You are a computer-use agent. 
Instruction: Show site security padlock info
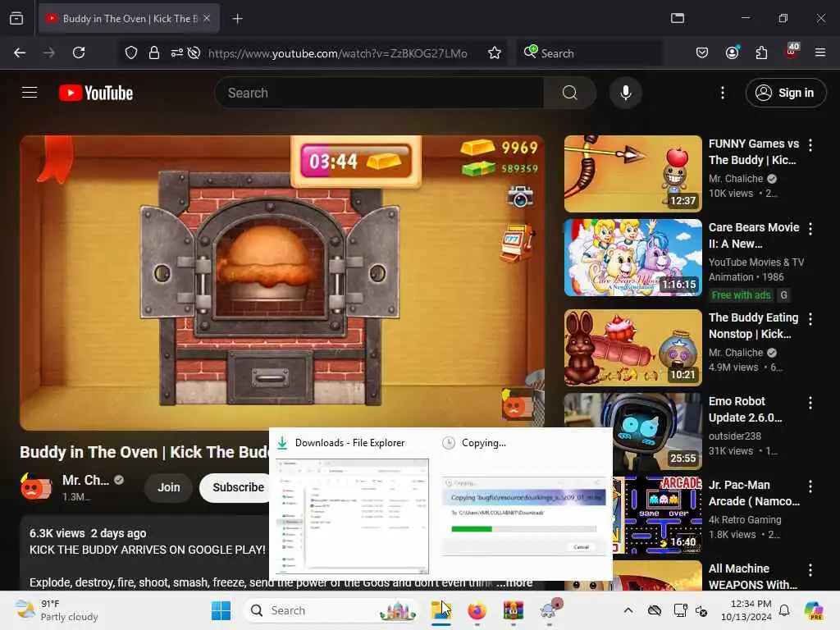click(x=153, y=52)
